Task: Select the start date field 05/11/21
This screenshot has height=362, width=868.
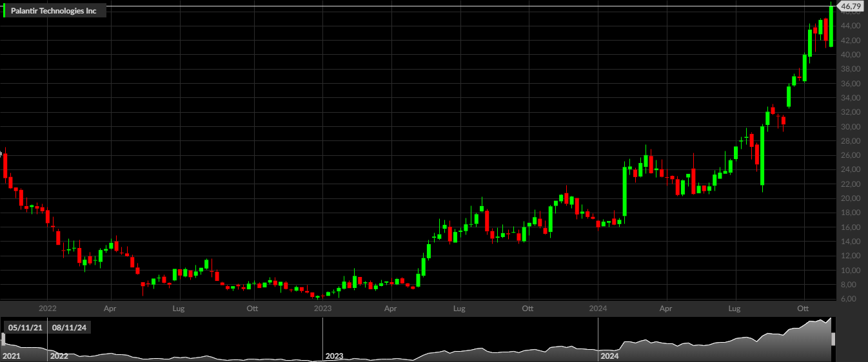Action: pos(25,327)
